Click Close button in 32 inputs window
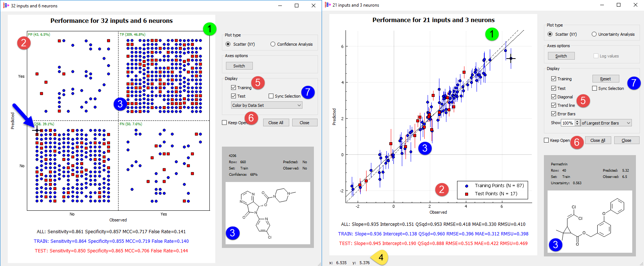The width and height of the screenshot is (644, 266). (x=305, y=123)
